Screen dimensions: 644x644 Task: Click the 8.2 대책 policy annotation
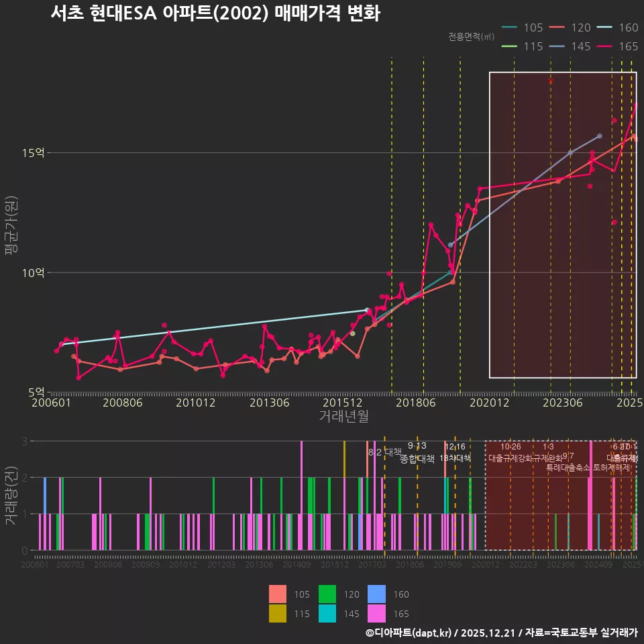pos(385,452)
